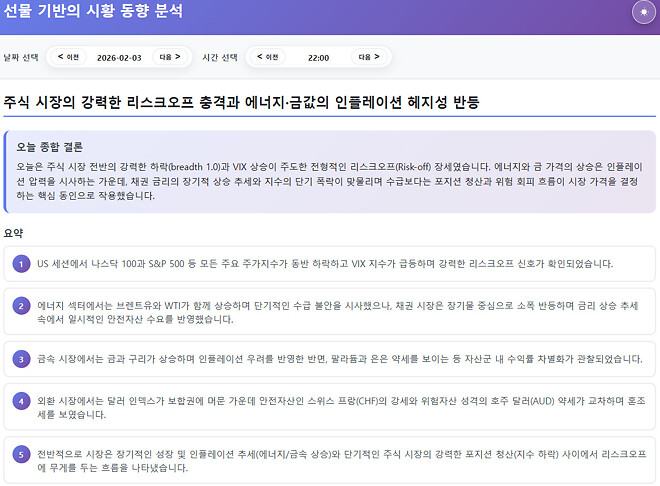660x486 pixels.
Task: Click the date value 2026-02-03
Action: [x=119, y=58]
